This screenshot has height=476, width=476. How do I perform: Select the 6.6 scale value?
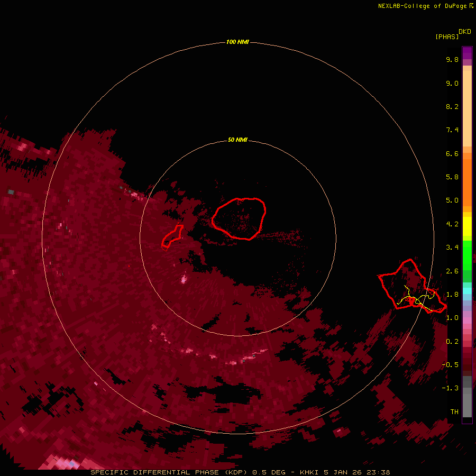[452, 153]
